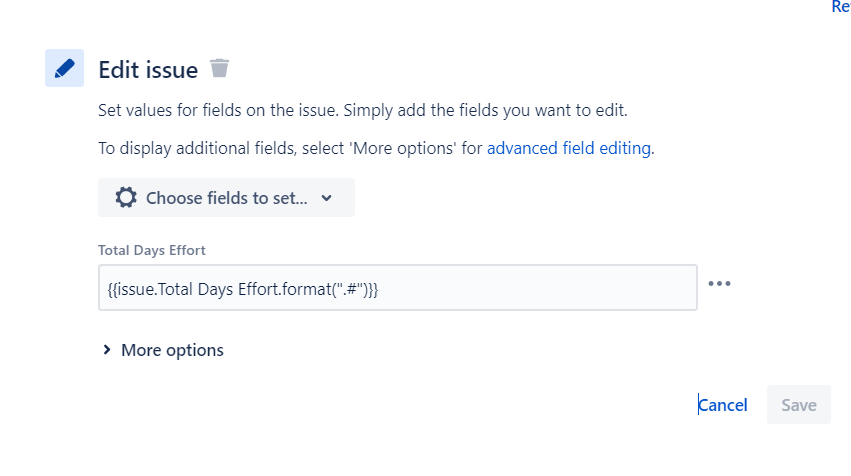The image size is (851, 476).
Task: Cancel the Edit issue changes
Action: tap(722, 405)
